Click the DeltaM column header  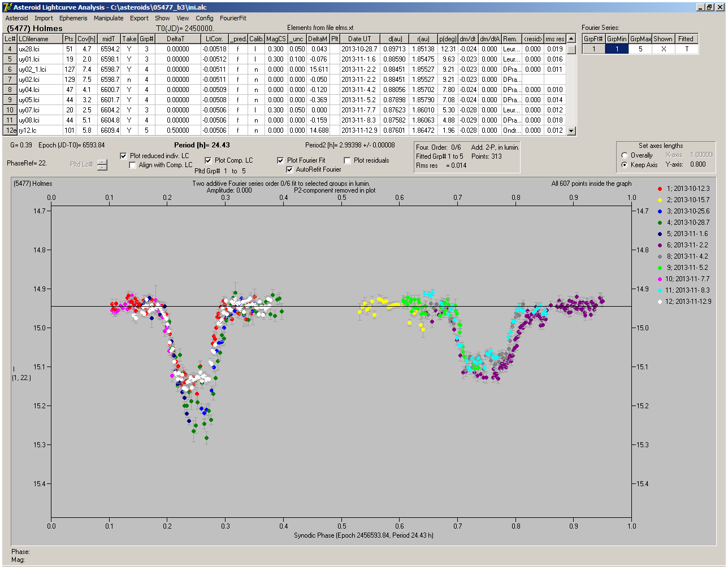[x=318, y=39]
